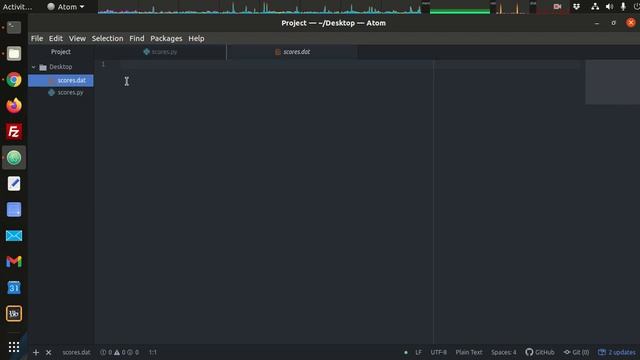Screen dimensions: 640x360
Task: Open Calendar from the dock
Action: point(14,288)
